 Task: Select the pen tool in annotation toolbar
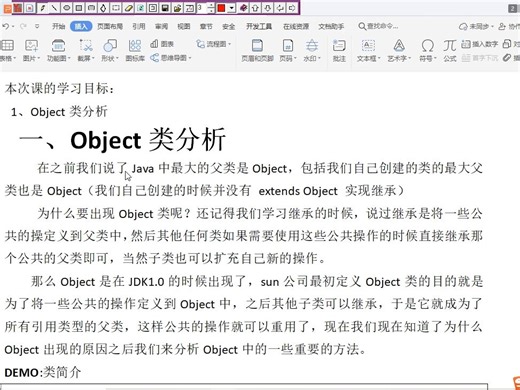click(x=42, y=8)
